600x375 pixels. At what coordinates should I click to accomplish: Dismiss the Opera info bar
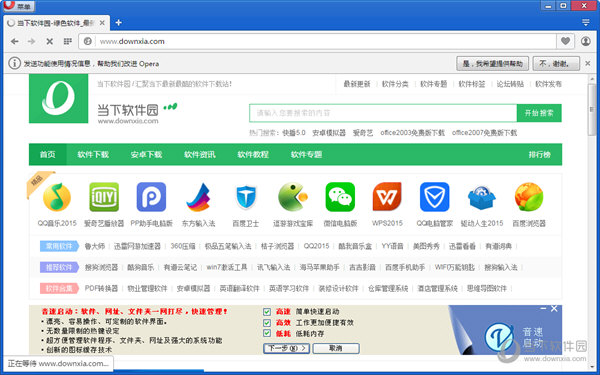(588, 64)
